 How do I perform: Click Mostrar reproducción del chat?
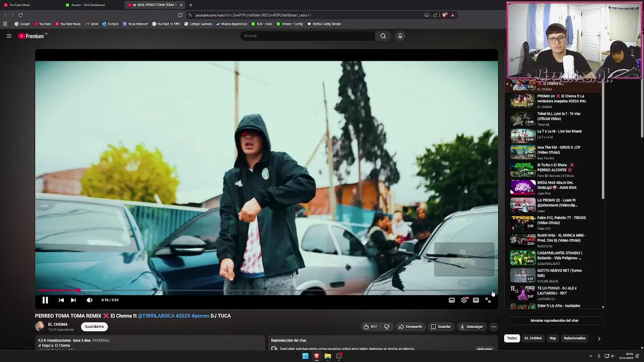[554, 321]
